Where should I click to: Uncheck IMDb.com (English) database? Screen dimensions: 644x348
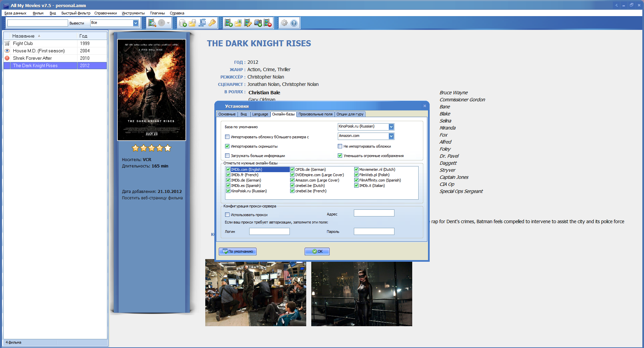tap(228, 169)
